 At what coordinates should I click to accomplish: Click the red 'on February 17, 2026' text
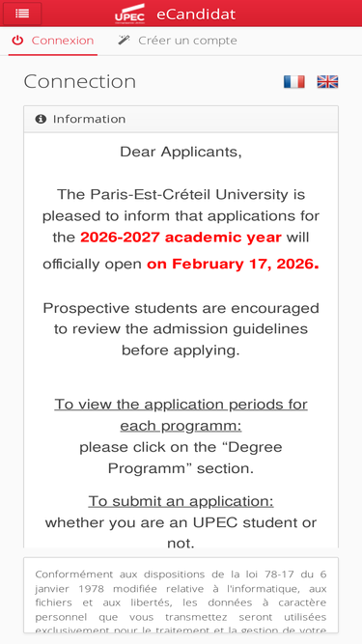(x=233, y=264)
